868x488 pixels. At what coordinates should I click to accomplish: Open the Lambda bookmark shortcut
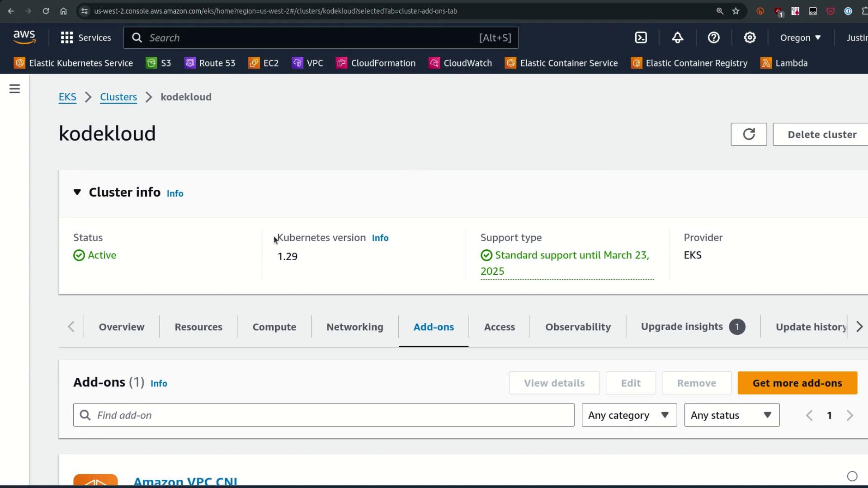click(784, 63)
